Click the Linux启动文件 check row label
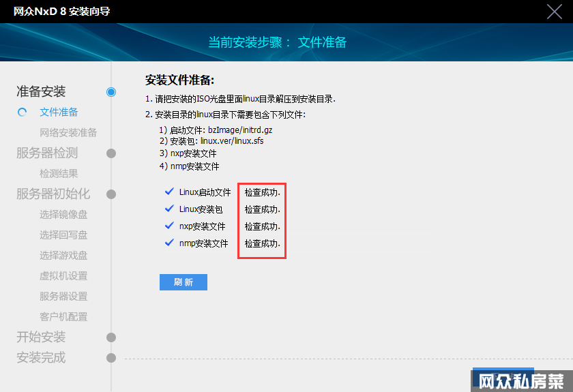 (x=205, y=192)
